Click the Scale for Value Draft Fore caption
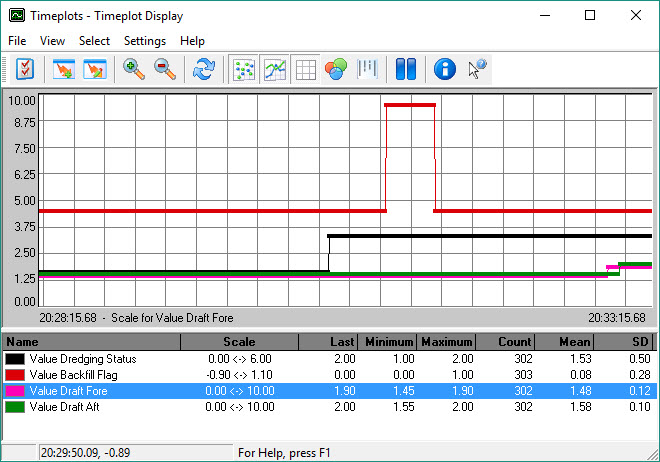The image size is (660, 462). click(172, 318)
